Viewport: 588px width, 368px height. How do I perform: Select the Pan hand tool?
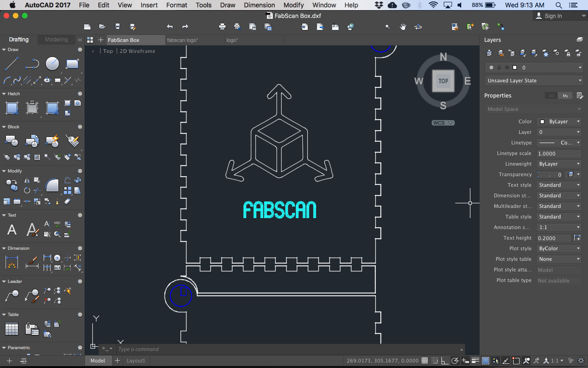pos(403,27)
